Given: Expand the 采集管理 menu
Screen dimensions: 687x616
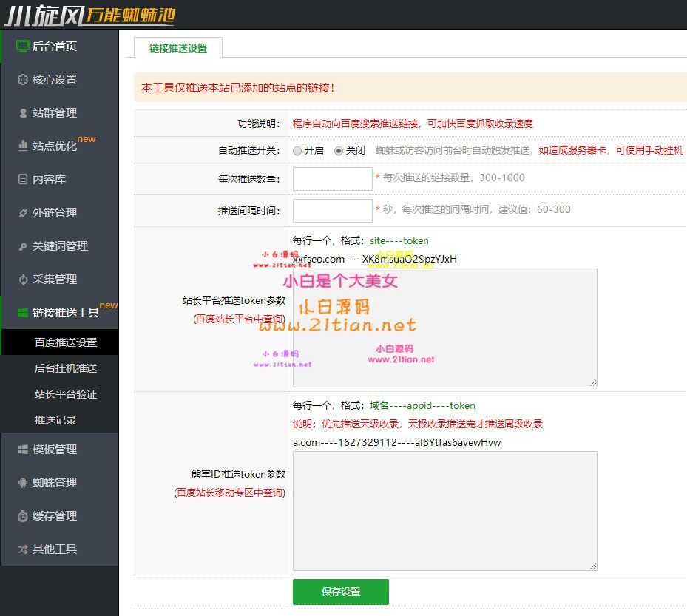Looking at the screenshot, I should click(x=60, y=279).
